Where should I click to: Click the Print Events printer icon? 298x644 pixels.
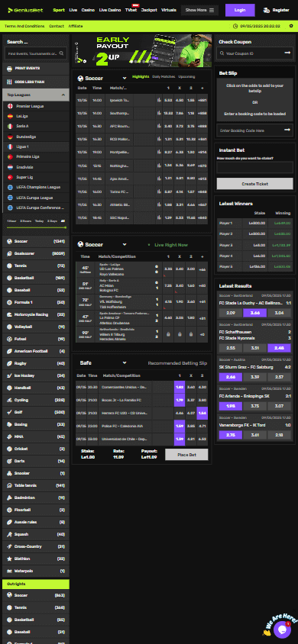point(9,69)
